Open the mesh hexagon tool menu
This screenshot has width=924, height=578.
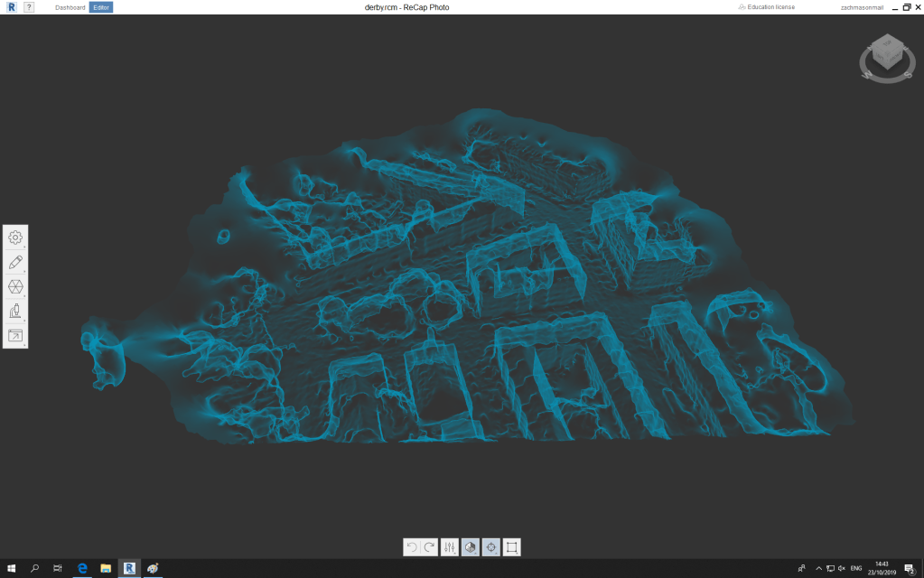tap(15, 286)
